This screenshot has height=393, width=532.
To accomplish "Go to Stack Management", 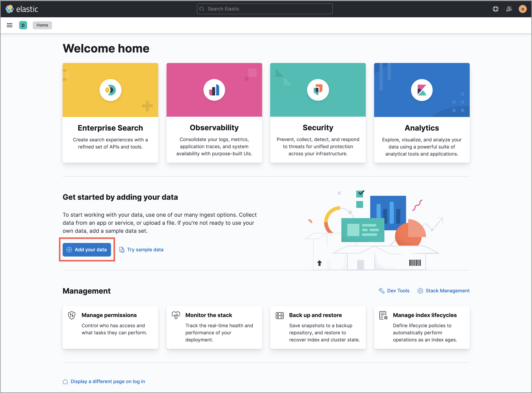I will [x=447, y=291].
